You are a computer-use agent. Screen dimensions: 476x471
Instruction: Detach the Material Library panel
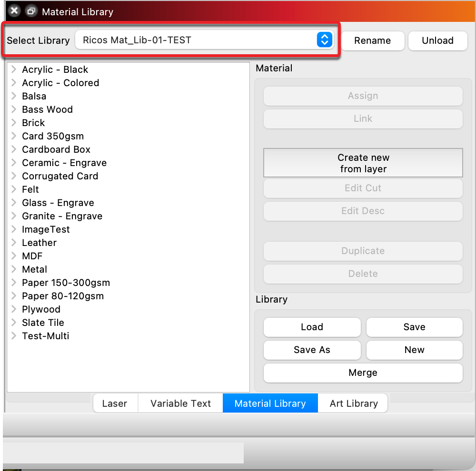pyautogui.click(x=31, y=10)
